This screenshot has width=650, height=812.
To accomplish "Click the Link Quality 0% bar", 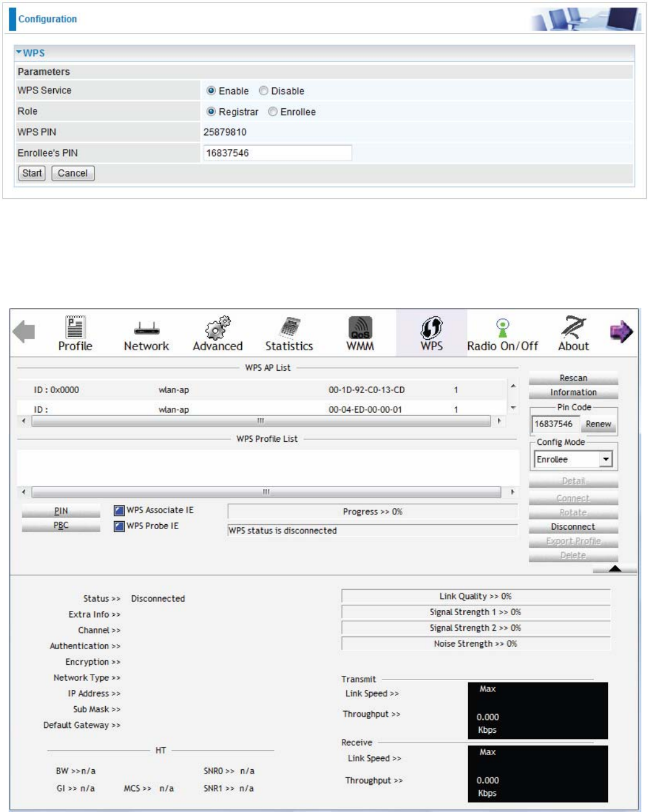I will [x=476, y=596].
